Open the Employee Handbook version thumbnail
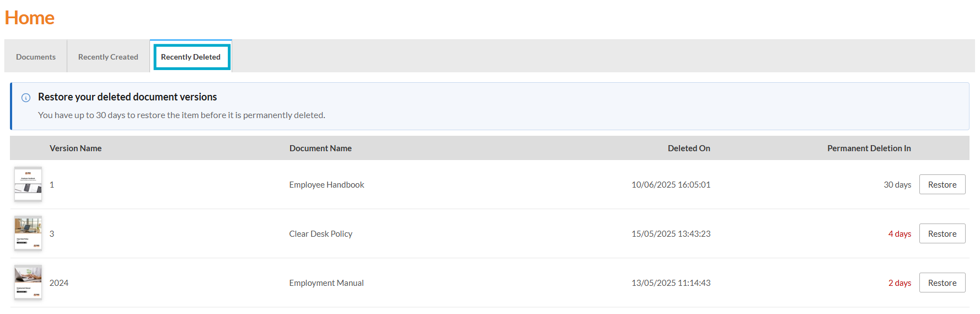Image resolution: width=980 pixels, height=314 pixels. 28,184
